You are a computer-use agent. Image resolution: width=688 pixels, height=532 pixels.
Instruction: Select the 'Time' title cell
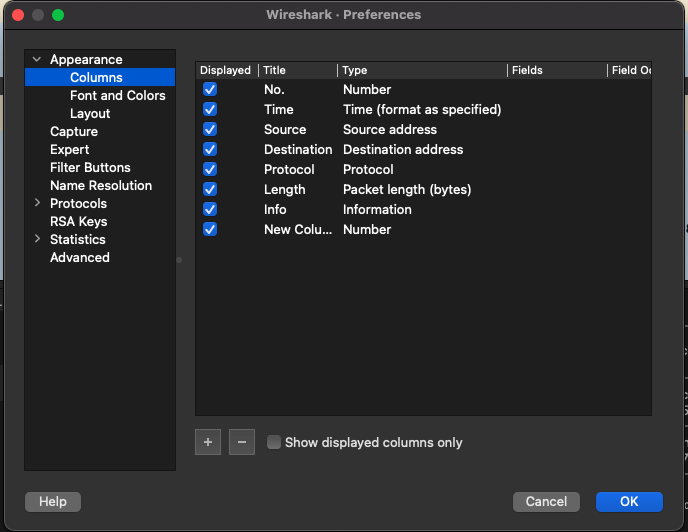pyautogui.click(x=279, y=109)
